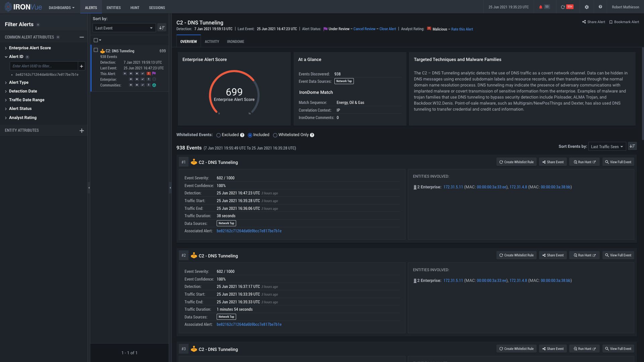Open the notifications bell icon

[540, 7]
